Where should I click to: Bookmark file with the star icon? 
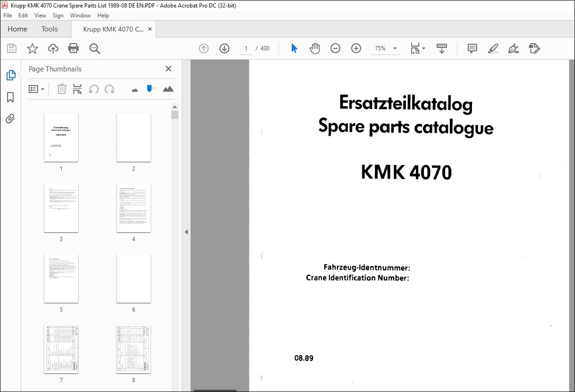pyautogui.click(x=32, y=48)
